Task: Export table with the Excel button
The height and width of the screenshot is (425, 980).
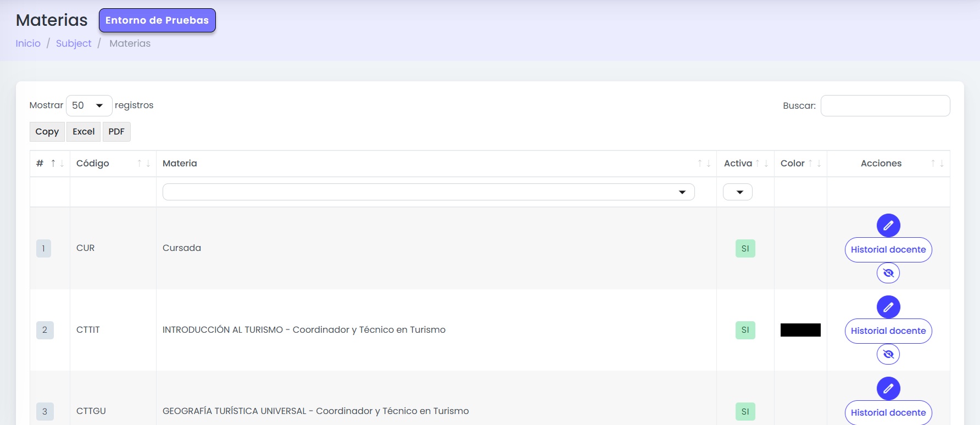Action: (83, 132)
